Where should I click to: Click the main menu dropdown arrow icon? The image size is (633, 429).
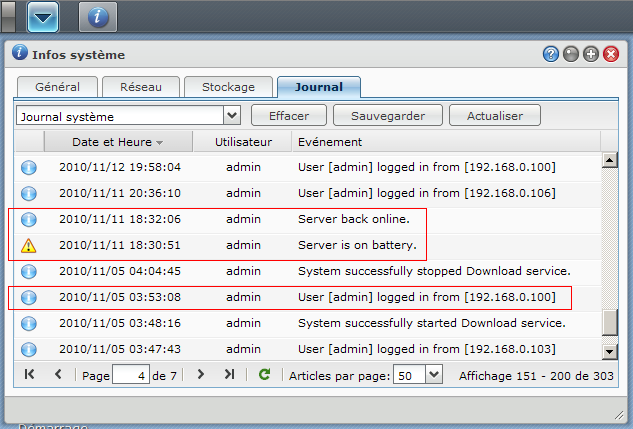coord(43,17)
